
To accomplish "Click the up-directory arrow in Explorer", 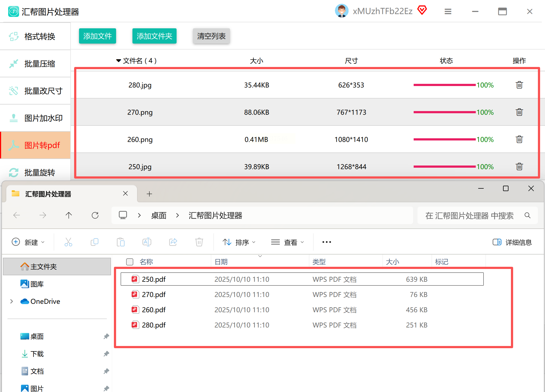I will 69,215.
